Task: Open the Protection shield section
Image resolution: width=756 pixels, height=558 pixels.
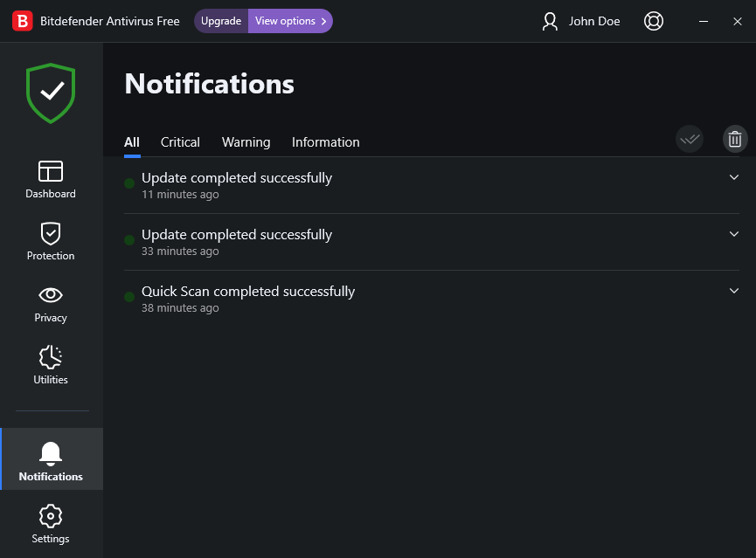Action: click(51, 241)
